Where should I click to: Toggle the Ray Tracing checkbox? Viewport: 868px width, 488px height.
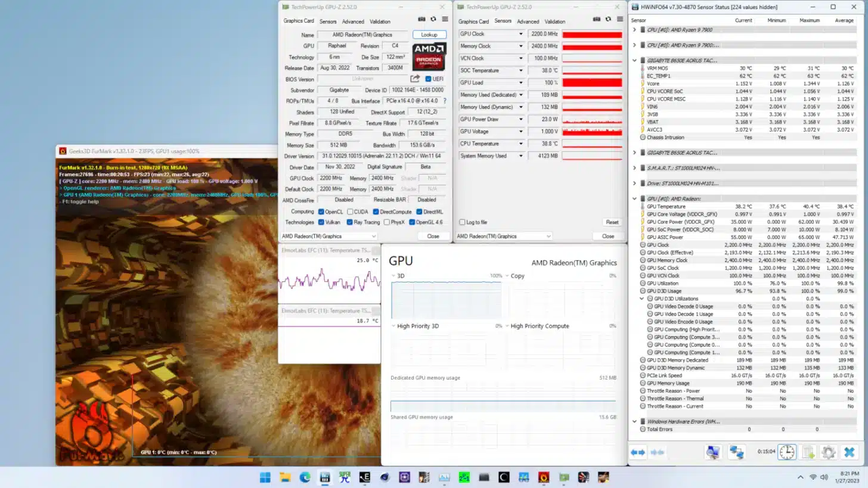[349, 222]
